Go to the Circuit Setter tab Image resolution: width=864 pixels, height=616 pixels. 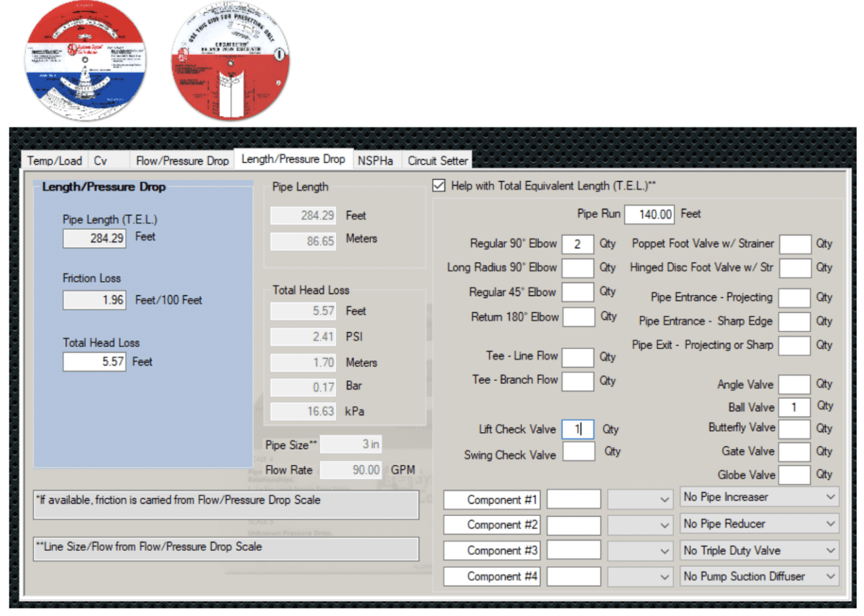(x=437, y=160)
